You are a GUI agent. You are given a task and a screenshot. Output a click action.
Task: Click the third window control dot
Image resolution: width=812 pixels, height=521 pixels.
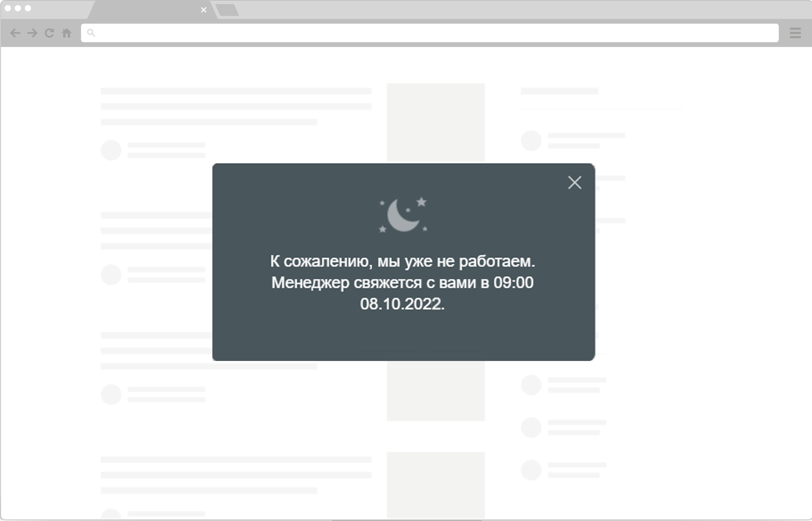pos(28,8)
